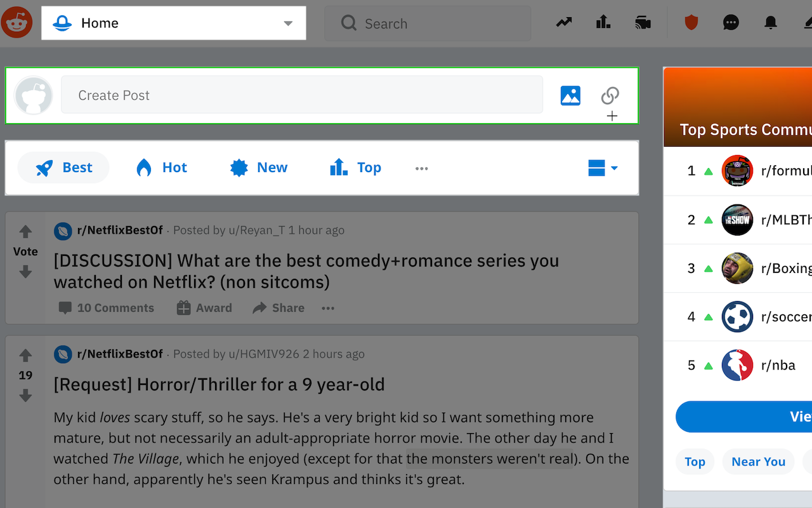This screenshot has width=812, height=508.
Task: Open the top charts bar icon
Action: 603,23
